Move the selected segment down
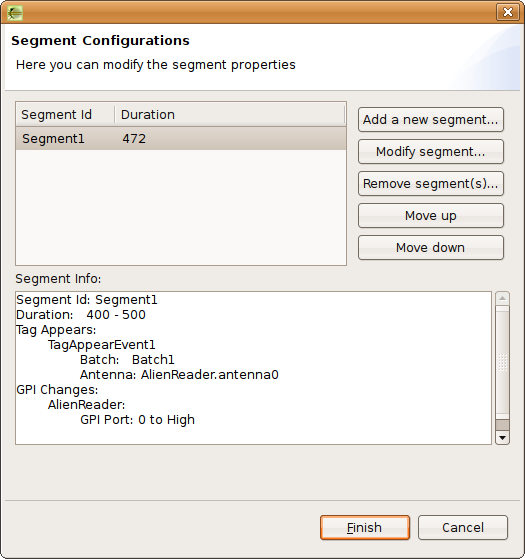The width and height of the screenshot is (525, 559). point(431,248)
